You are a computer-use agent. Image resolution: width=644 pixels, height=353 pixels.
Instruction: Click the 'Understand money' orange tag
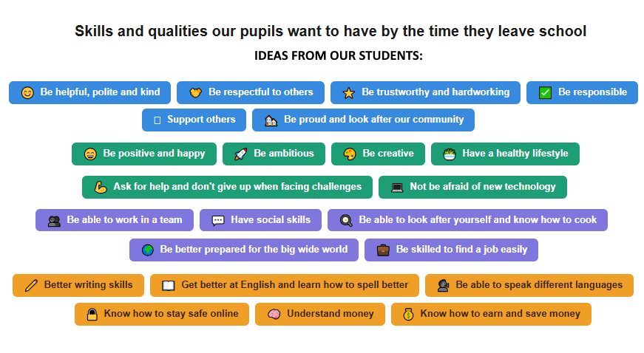click(x=319, y=314)
